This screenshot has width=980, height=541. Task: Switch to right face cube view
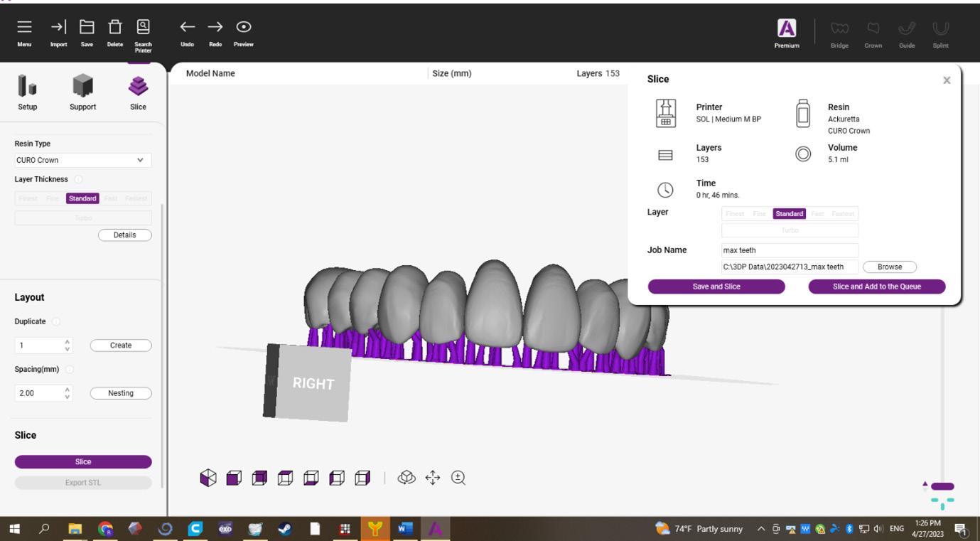click(x=362, y=478)
